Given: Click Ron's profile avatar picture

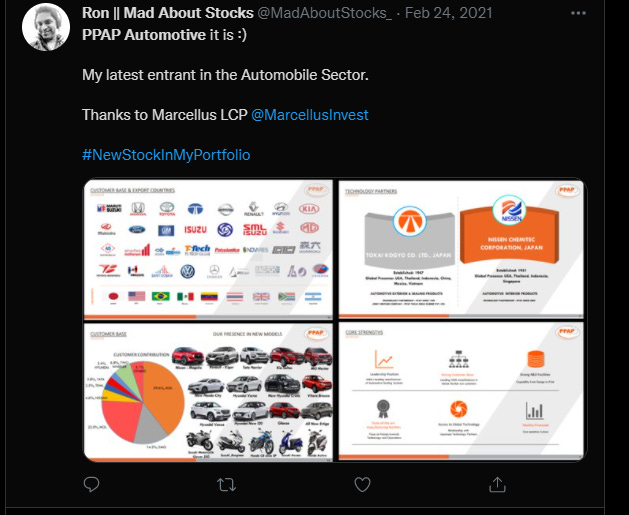Looking at the screenshot, I should [x=46, y=27].
